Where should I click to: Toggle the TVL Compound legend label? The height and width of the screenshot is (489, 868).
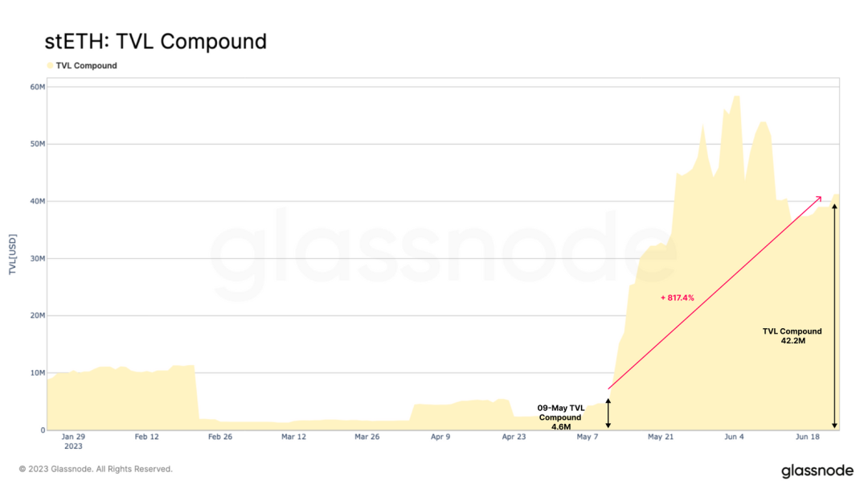point(86,66)
